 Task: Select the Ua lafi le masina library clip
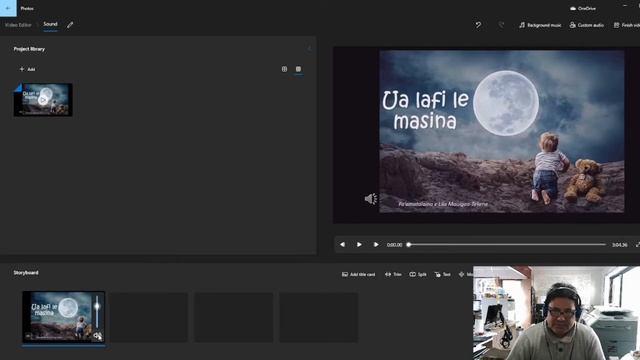click(43, 100)
